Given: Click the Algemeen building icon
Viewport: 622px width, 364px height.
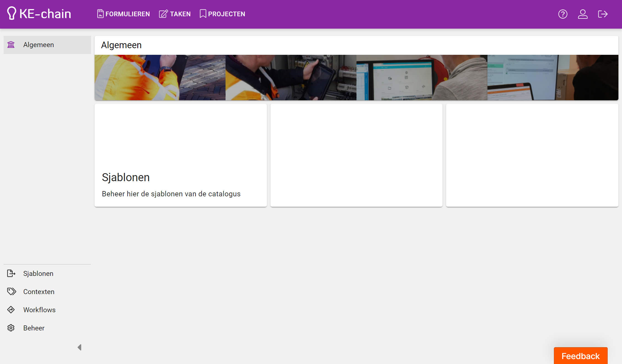Looking at the screenshot, I should [x=11, y=45].
